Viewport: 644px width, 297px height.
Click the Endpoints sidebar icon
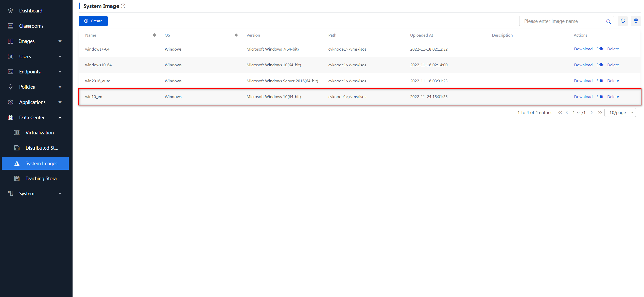[10, 72]
